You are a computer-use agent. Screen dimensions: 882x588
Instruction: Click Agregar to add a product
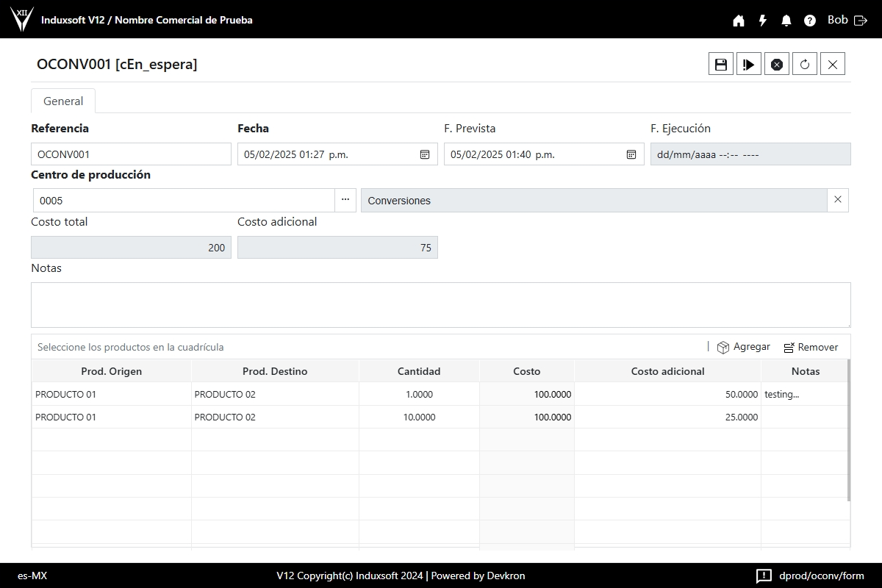point(744,347)
